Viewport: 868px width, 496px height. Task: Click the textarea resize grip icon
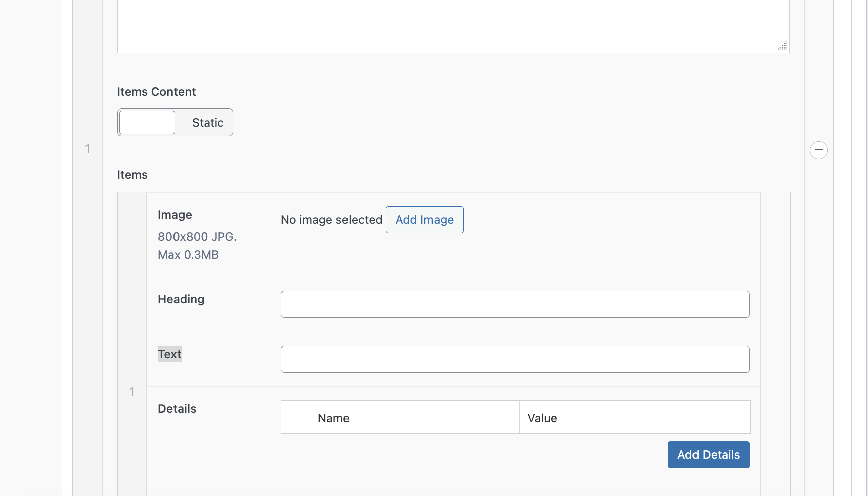click(x=782, y=45)
